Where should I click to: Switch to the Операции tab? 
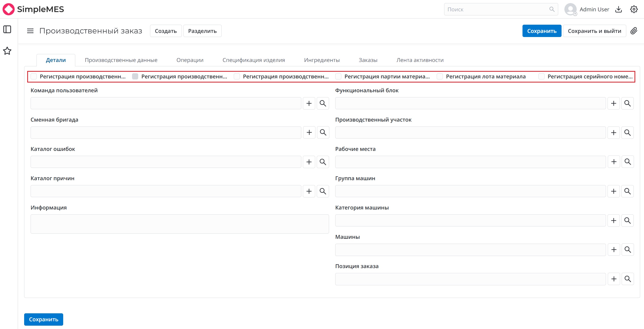pyautogui.click(x=190, y=60)
